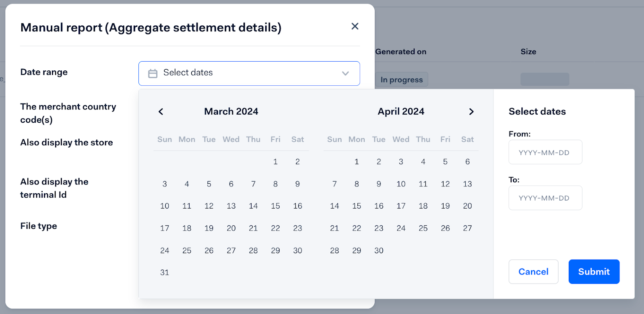Expand the Select dates dropdown chevron
This screenshot has height=314, width=644.
click(345, 73)
